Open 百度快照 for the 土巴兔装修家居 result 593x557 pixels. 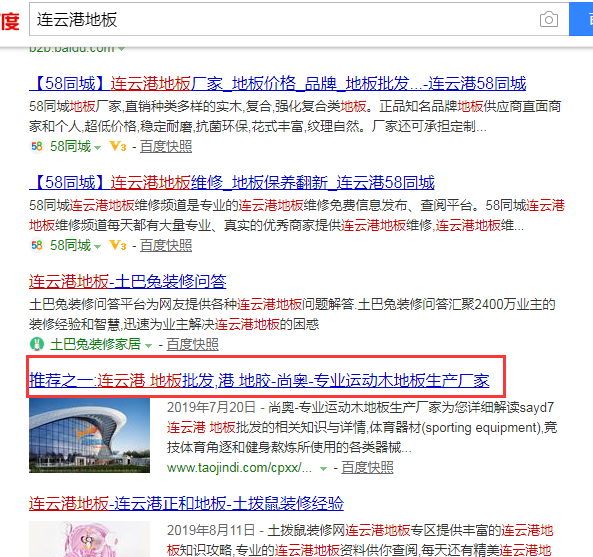192,344
